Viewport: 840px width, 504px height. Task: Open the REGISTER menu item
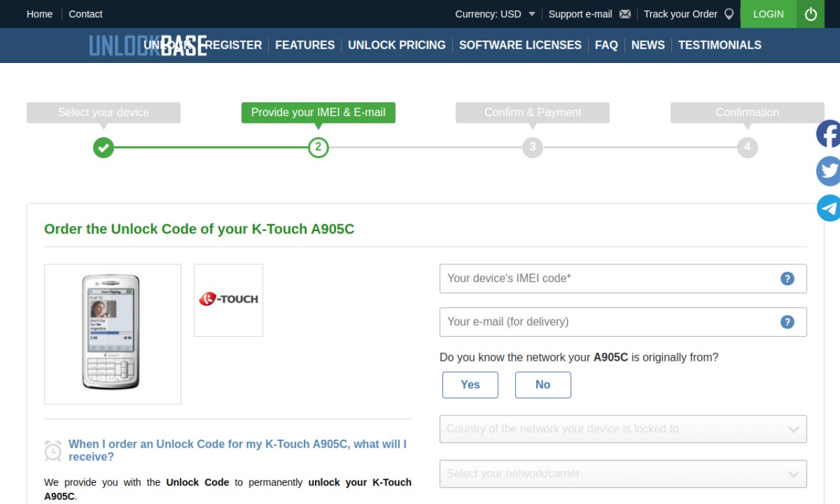click(x=234, y=45)
